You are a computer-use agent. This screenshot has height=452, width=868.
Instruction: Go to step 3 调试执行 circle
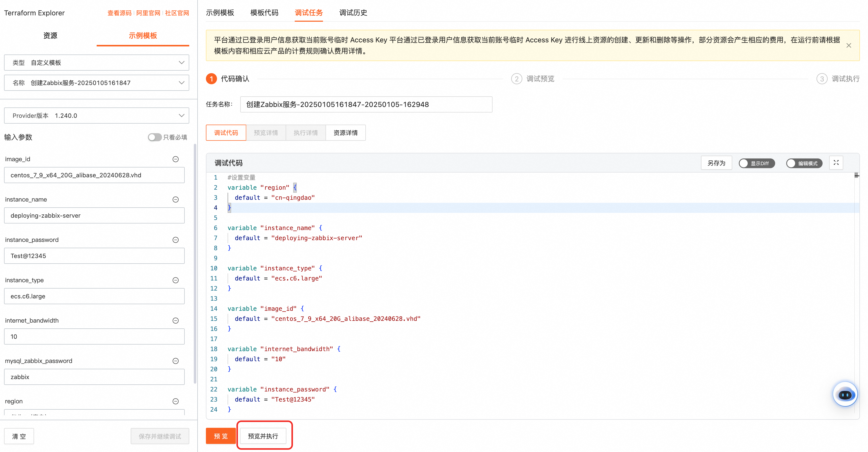(x=822, y=79)
